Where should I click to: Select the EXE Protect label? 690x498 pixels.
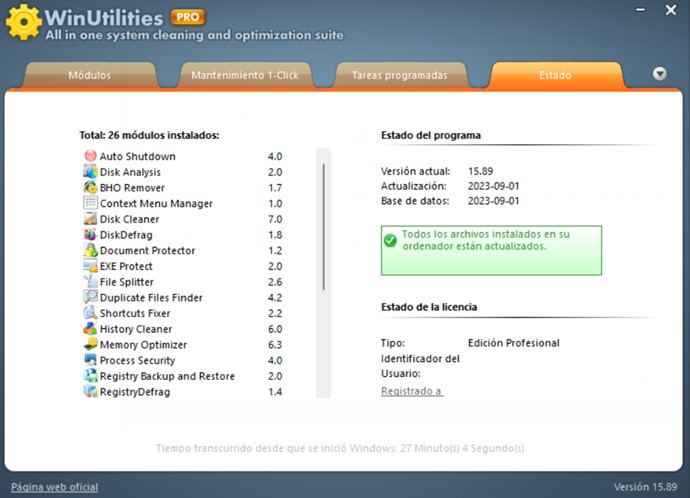coord(126,266)
